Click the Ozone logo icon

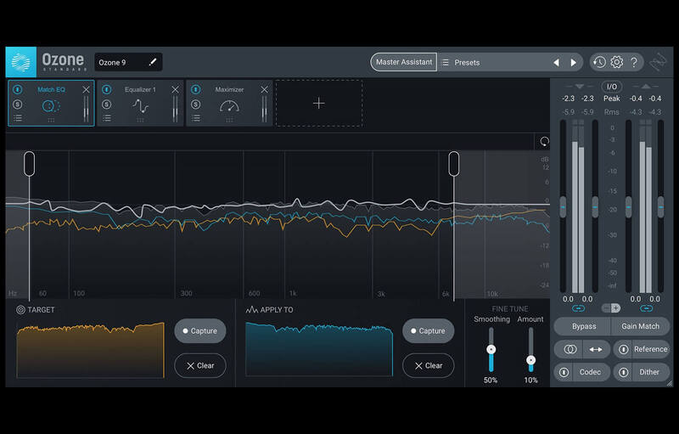(21, 62)
